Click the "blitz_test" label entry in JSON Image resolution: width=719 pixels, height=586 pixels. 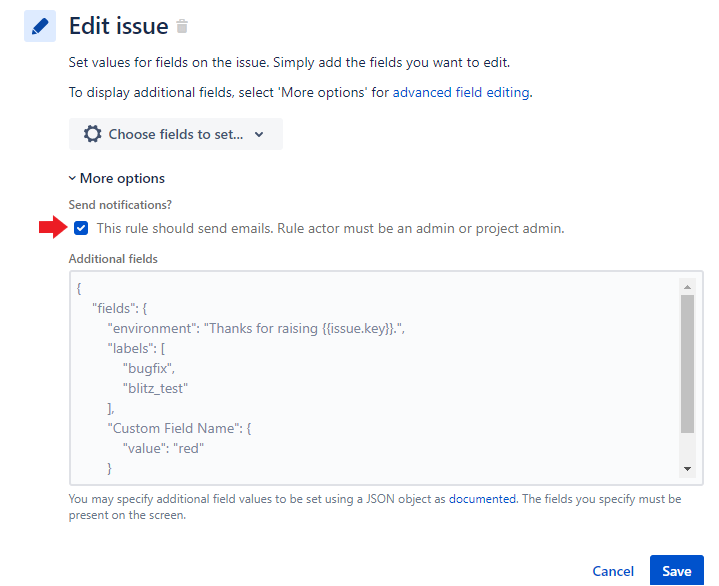point(155,388)
